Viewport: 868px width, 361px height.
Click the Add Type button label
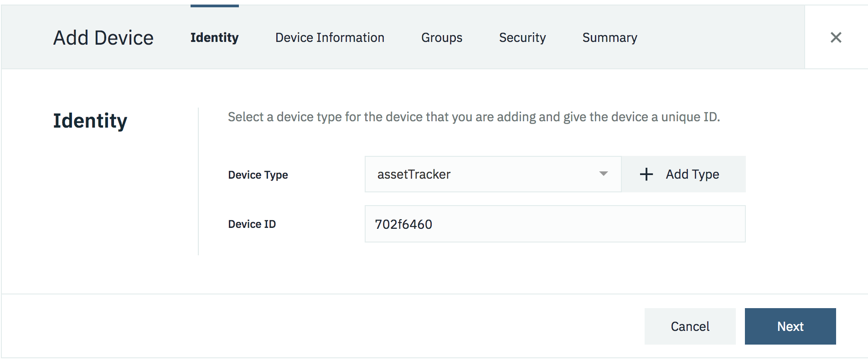tap(692, 174)
